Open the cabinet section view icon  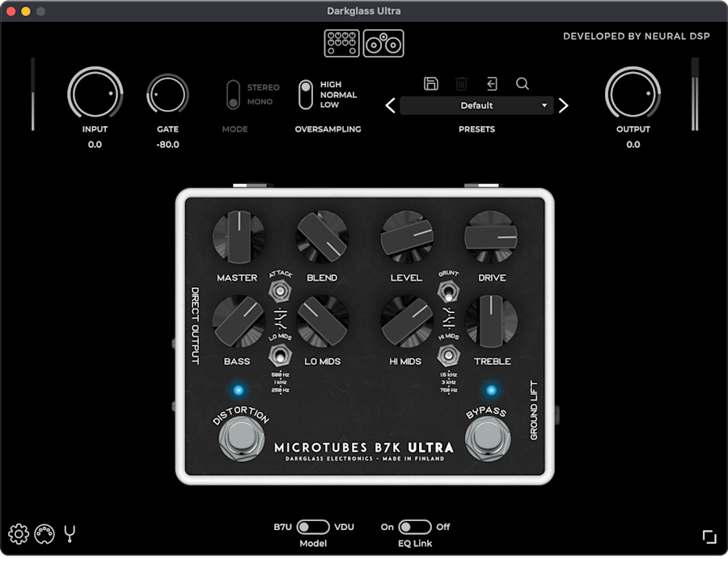(383, 43)
